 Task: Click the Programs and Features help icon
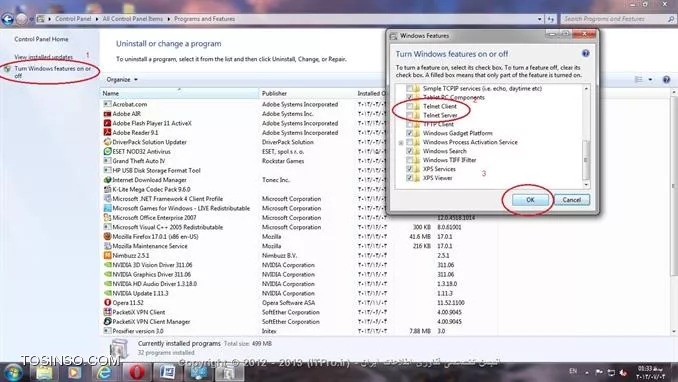click(666, 80)
